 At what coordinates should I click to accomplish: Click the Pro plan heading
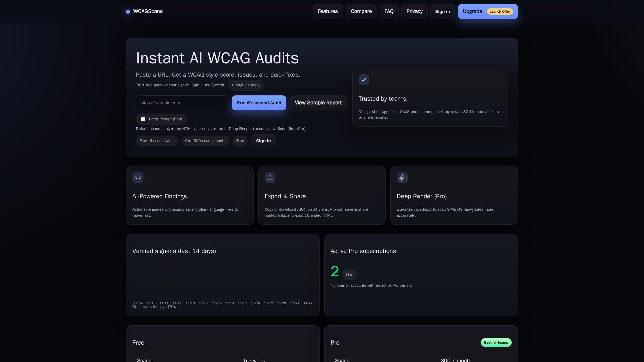click(x=335, y=343)
